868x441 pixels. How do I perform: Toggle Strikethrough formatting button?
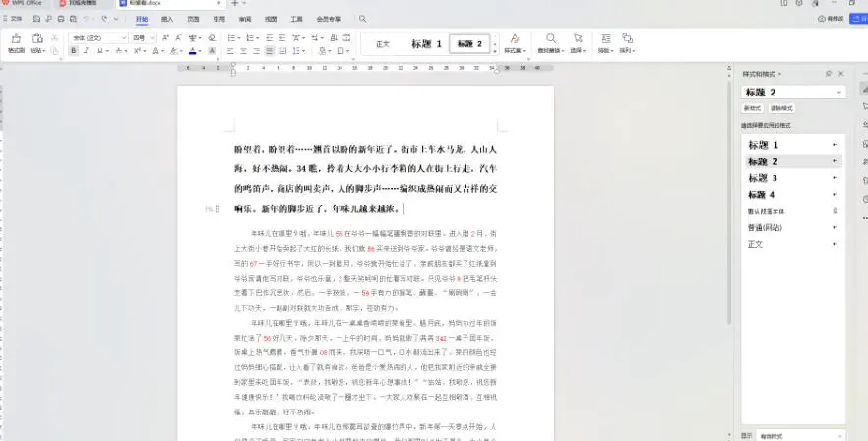click(x=118, y=51)
